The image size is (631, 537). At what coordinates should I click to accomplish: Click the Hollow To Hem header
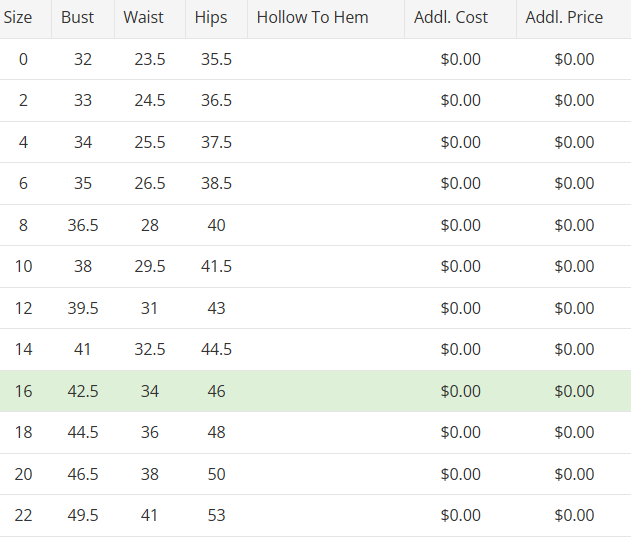(x=312, y=17)
